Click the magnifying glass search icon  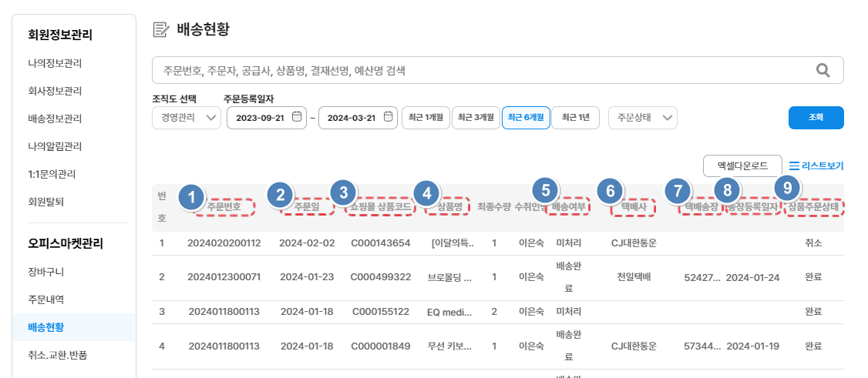click(823, 70)
